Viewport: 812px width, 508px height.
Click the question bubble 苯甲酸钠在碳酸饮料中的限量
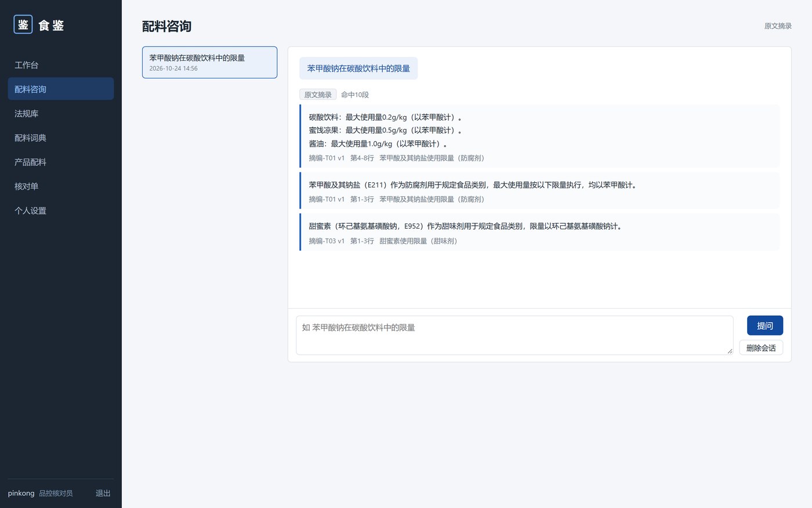[358, 69]
